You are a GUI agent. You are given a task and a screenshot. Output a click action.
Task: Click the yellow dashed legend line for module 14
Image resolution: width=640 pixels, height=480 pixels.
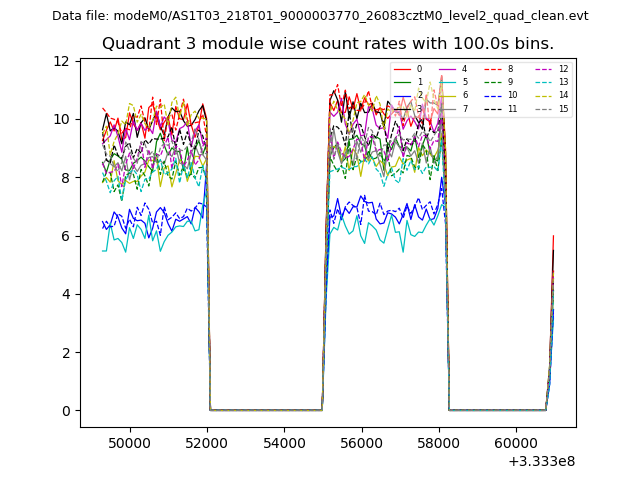542,95
